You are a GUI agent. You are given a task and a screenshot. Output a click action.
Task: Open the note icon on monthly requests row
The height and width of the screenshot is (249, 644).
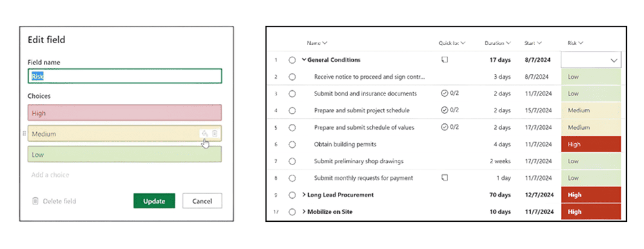444,178
